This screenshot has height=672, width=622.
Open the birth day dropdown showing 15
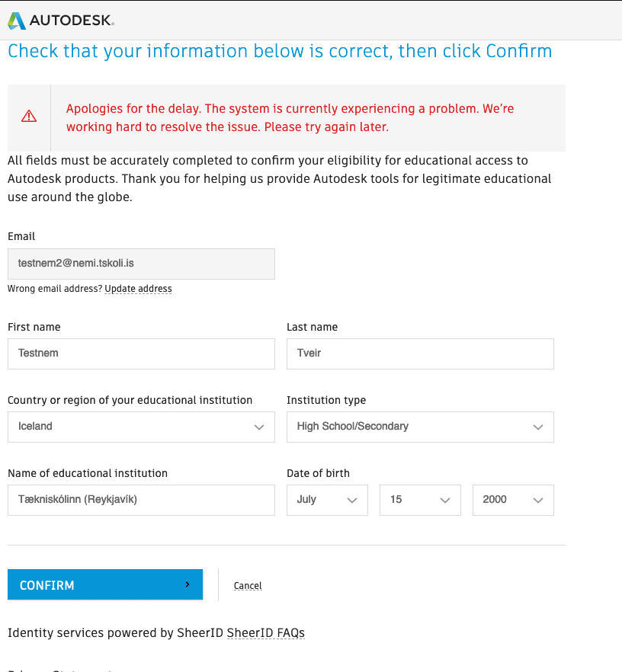point(420,500)
